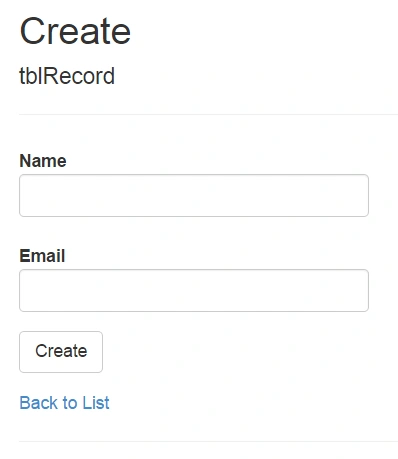The width and height of the screenshot is (398, 459).
Task: Submit the form with Create button
Action: click(61, 352)
